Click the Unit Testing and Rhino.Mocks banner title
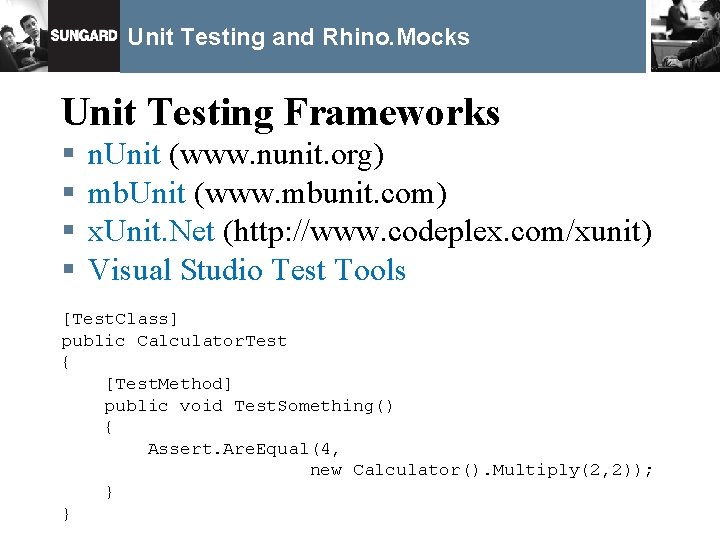This screenshot has height=540, width=720. 298,37
